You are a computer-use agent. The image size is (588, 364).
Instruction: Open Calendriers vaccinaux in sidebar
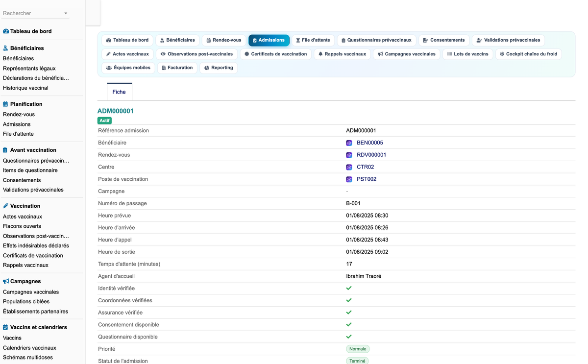click(x=29, y=348)
